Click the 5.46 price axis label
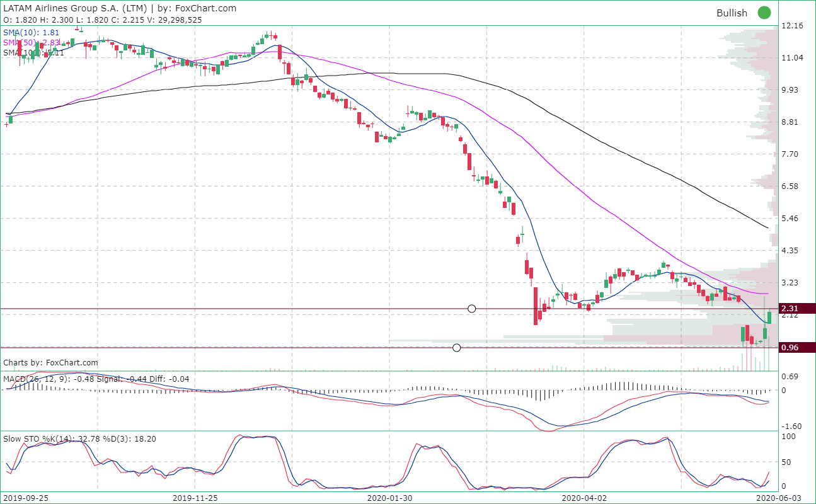The image size is (816, 504). [790, 219]
